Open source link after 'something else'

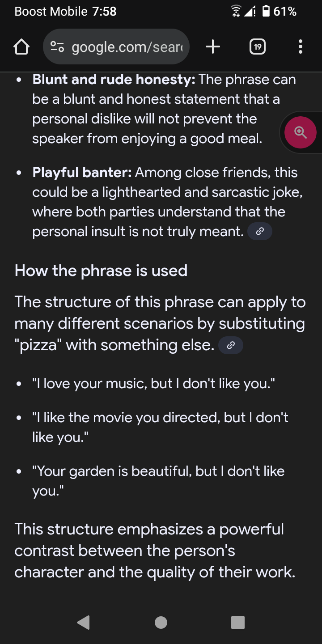pyautogui.click(x=231, y=345)
